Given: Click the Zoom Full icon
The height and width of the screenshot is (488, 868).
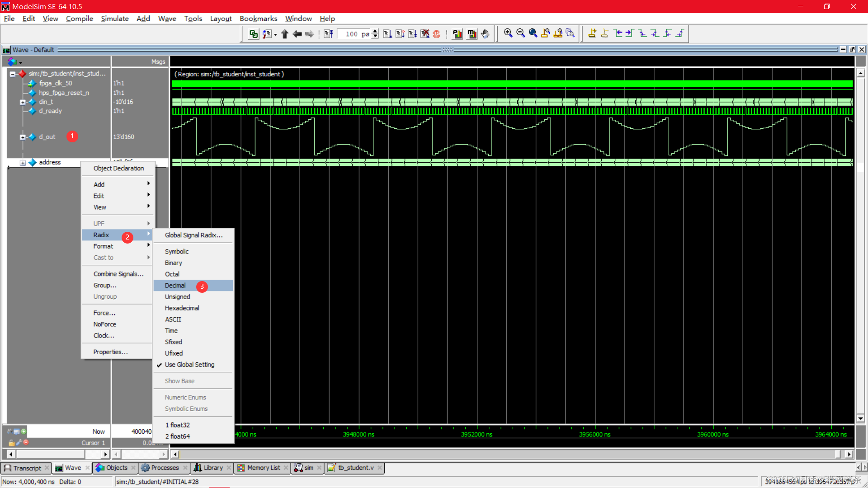Looking at the screenshot, I should pos(533,33).
